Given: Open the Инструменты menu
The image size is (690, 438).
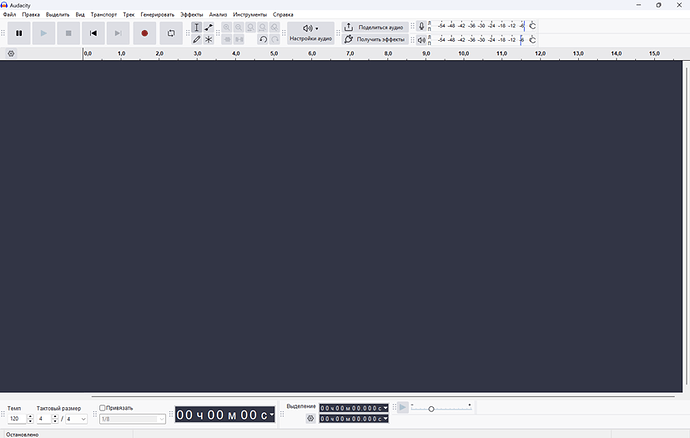Looking at the screenshot, I should (250, 15).
